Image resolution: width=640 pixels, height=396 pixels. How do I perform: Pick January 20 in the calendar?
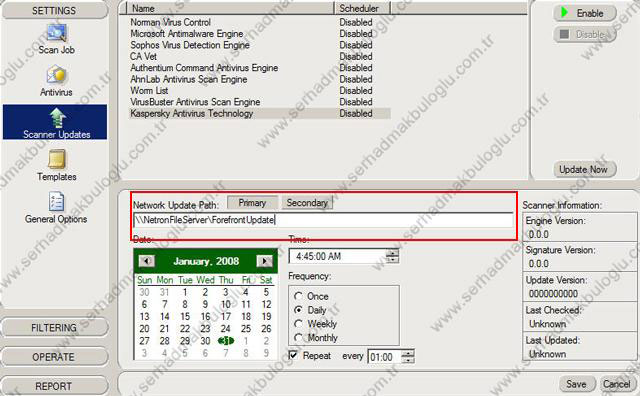coord(144,329)
